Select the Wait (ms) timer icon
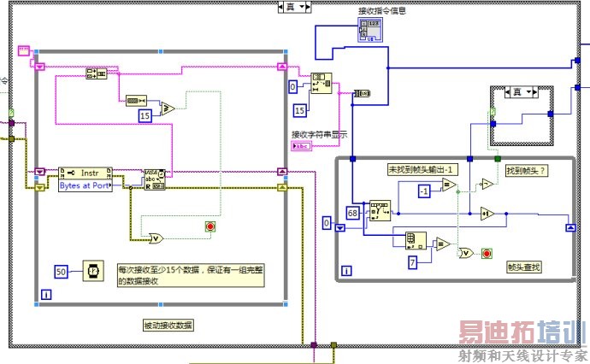 [93, 271]
